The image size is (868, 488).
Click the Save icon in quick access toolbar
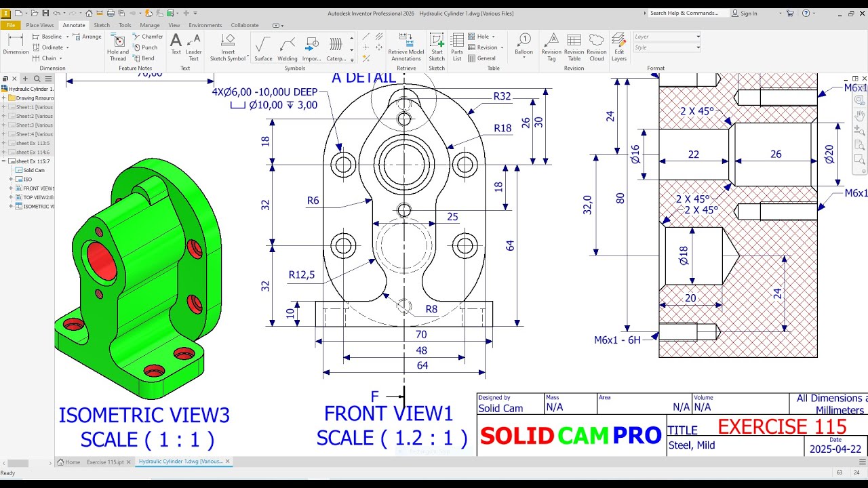click(45, 13)
